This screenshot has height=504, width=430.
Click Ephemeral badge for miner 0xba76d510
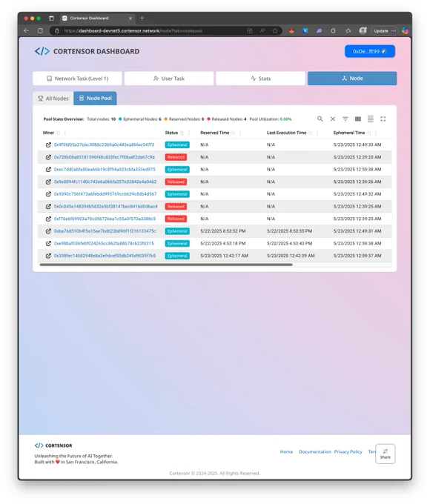click(x=177, y=231)
